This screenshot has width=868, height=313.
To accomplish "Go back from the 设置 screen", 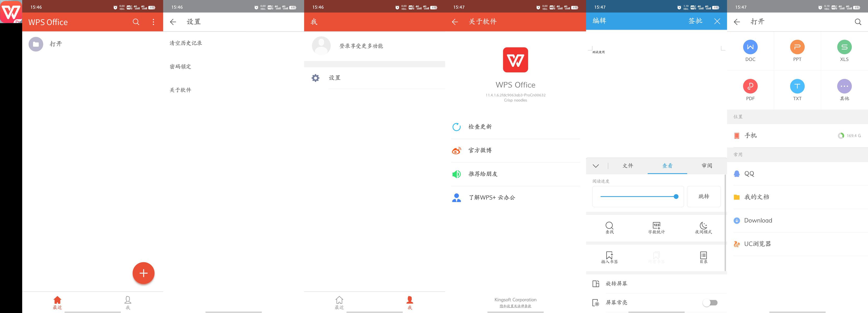I will (173, 22).
